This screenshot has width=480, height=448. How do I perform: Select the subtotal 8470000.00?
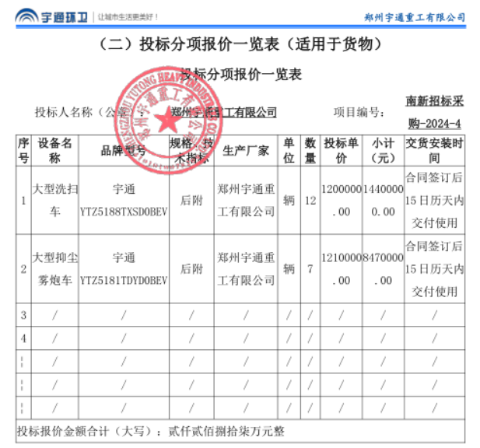[384, 269]
